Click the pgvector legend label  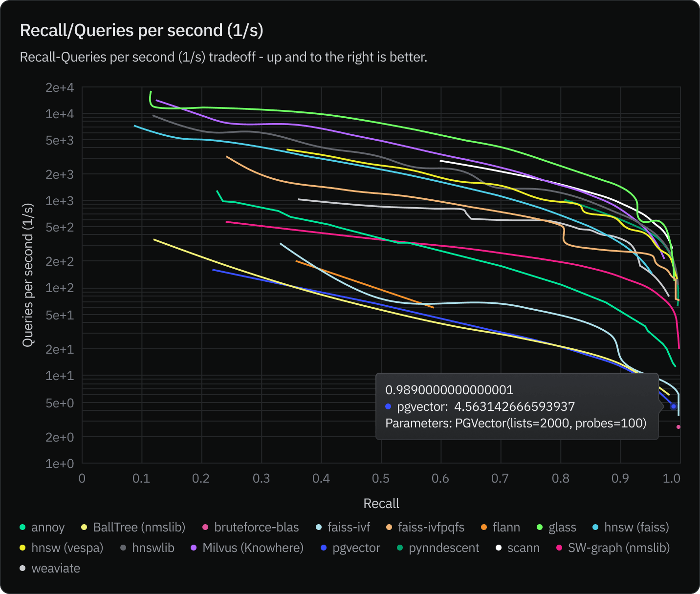[x=356, y=548]
